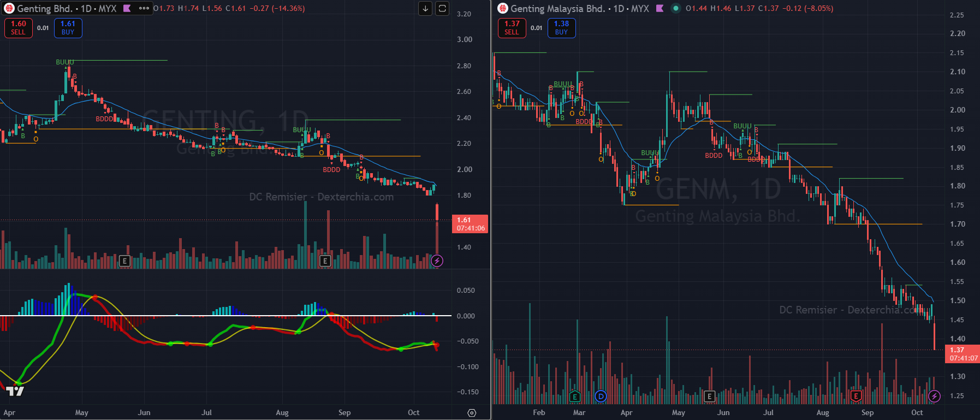Open the late-August earnings marker on Genting Bhd.
Image resolution: width=980 pixels, height=420 pixels.
(325, 261)
